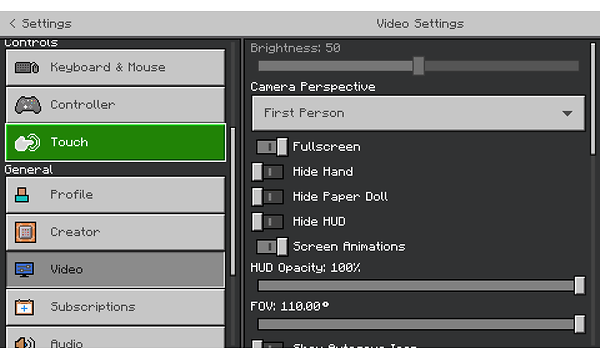Toggle the Hide HUD switch

point(267,222)
